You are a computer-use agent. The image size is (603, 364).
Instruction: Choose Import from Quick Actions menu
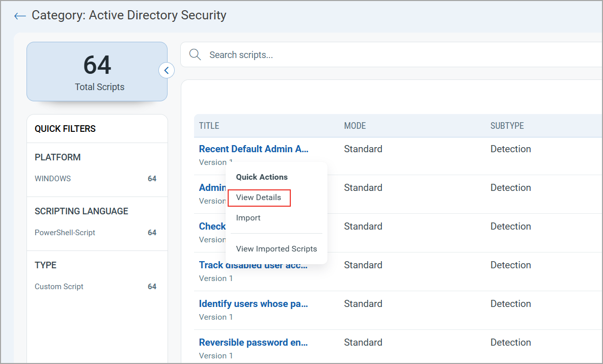click(x=248, y=218)
